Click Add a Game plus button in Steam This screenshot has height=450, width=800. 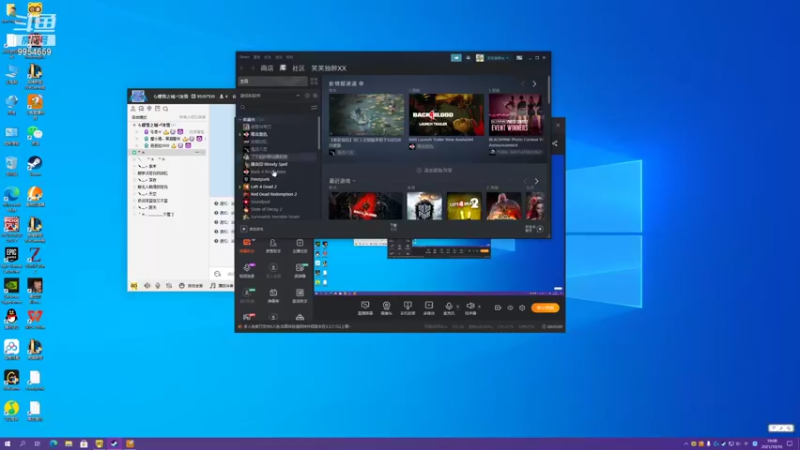(x=244, y=229)
